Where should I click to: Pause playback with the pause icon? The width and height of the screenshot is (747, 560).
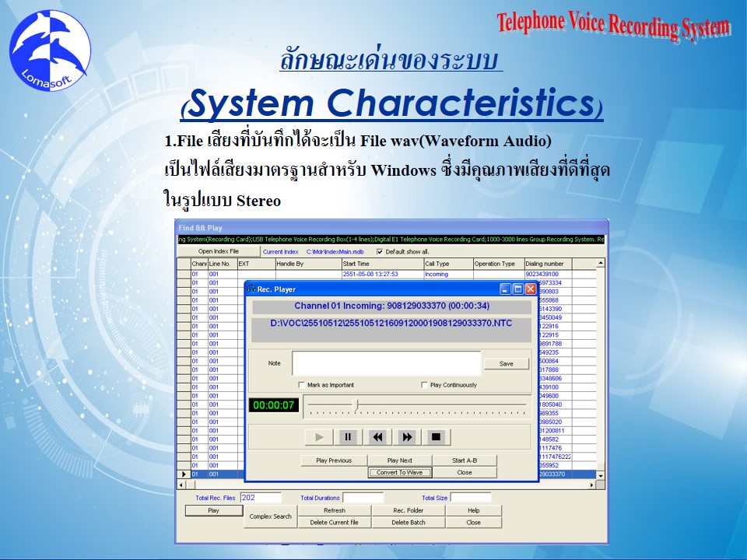point(348,437)
